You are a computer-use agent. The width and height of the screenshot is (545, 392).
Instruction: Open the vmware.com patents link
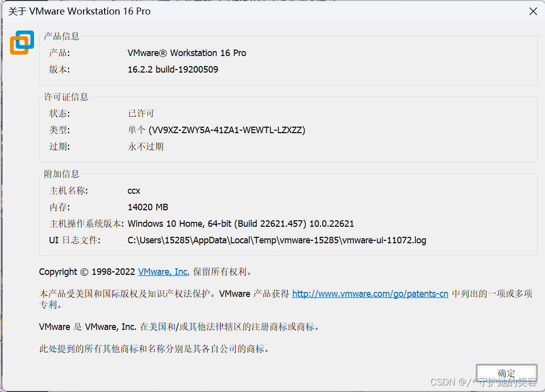tap(370, 294)
